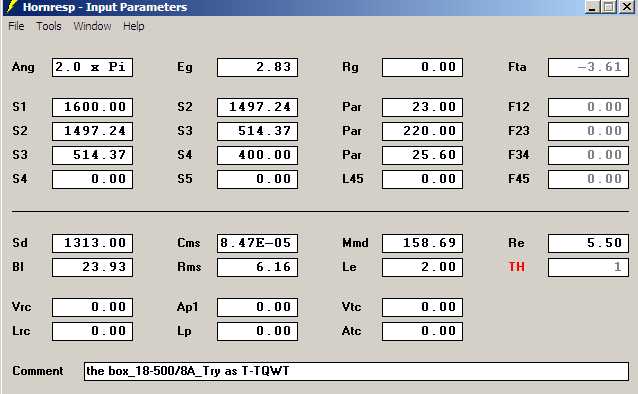The height and width of the screenshot is (394, 638).
Task: Click the Bl field showing 23.93
Action: [92, 267]
